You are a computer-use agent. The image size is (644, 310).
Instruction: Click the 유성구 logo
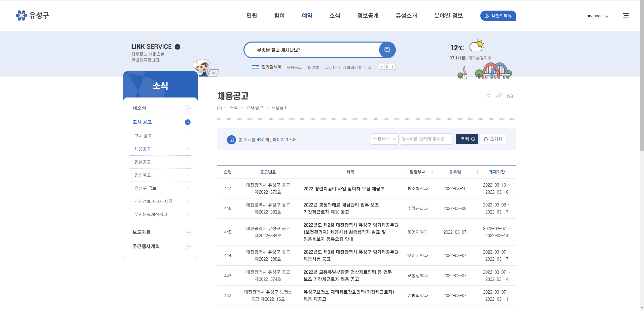(x=32, y=16)
